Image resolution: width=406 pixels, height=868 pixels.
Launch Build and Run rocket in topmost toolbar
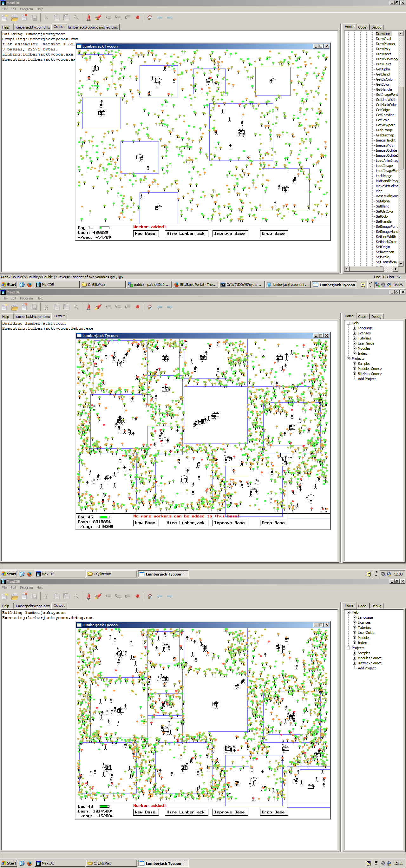(x=98, y=17)
